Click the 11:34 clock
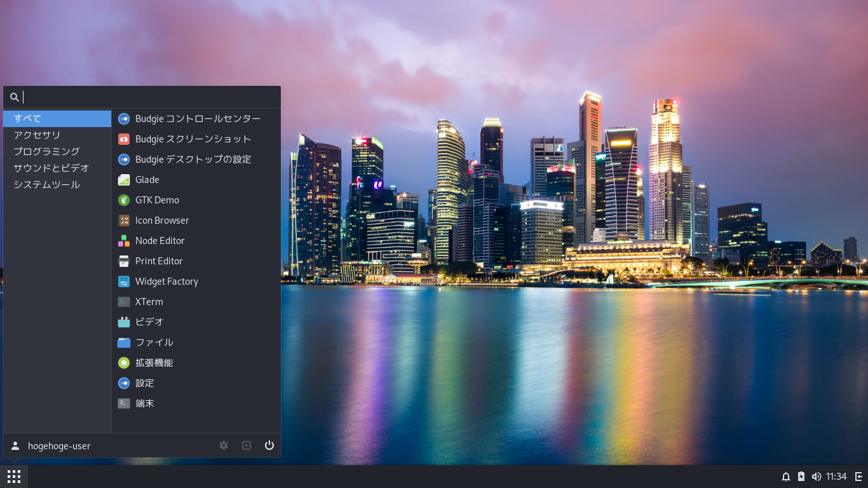The image size is (868, 488). tap(836, 477)
